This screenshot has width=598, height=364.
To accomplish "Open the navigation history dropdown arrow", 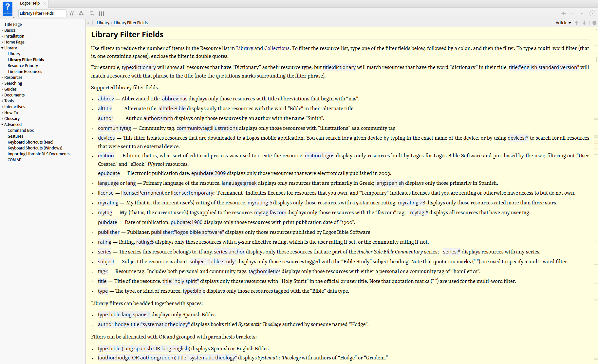I will tap(582, 13).
